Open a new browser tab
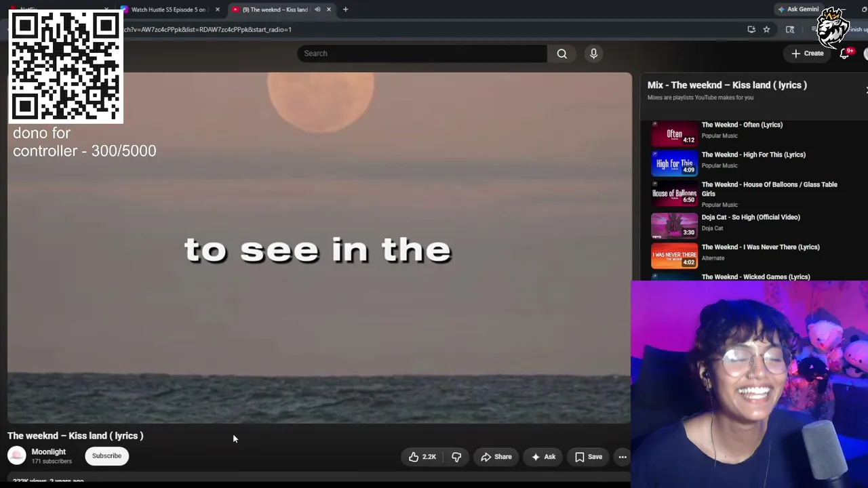 345,9
